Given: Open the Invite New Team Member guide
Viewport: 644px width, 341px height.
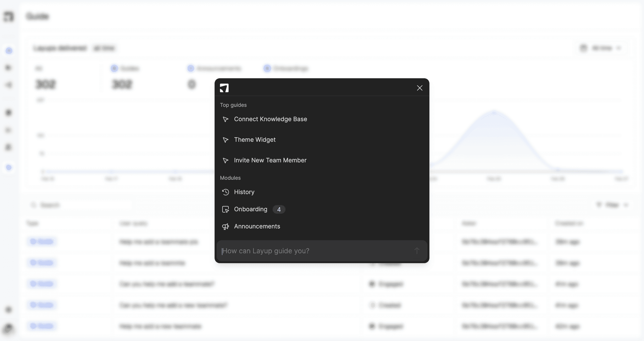Looking at the screenshot, I should pyautogui.click(x=270, y=160).
